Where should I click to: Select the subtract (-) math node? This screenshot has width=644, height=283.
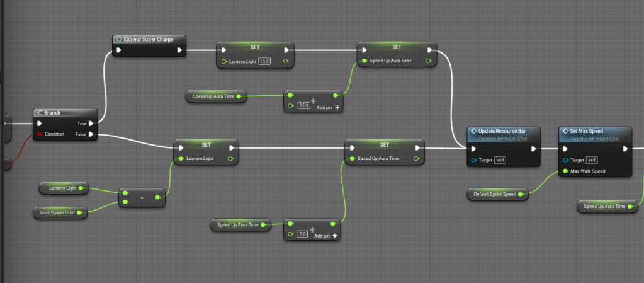tap(142, 198)
